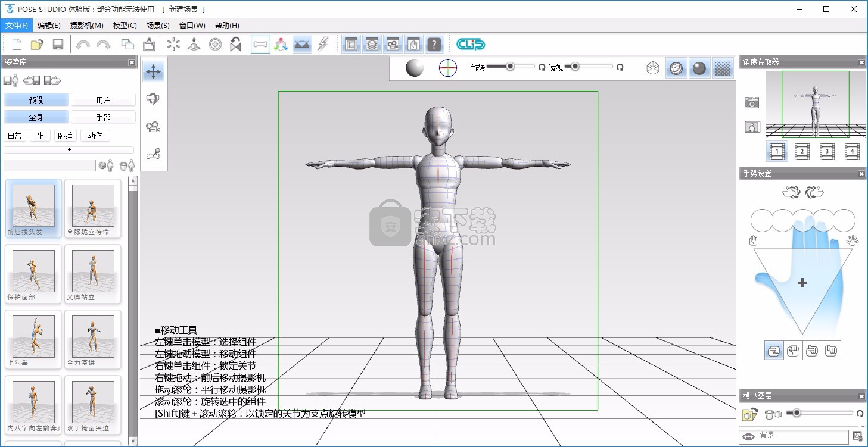Open the 帮助(H) menu
The width and height of the screenshot is (868, 447).
(x=227, y=26)
